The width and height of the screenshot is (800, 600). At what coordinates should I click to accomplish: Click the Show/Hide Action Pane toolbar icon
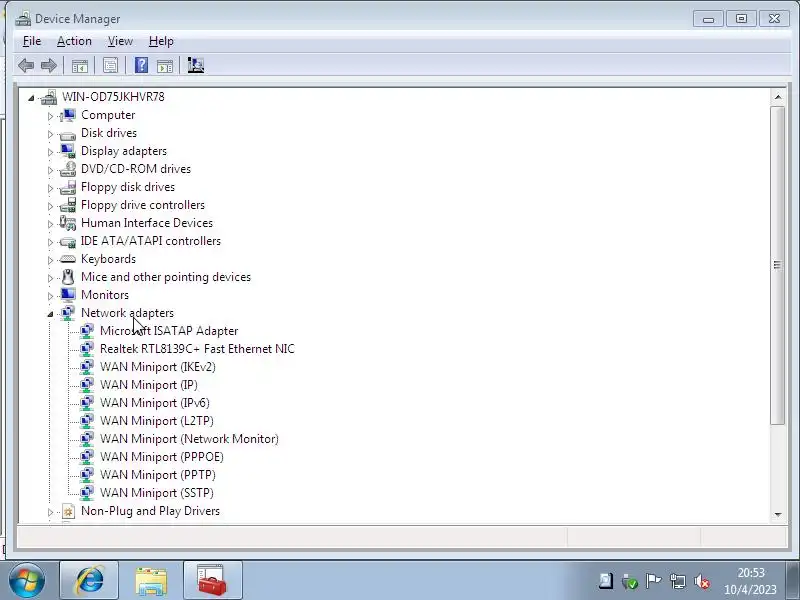point(165,65)
